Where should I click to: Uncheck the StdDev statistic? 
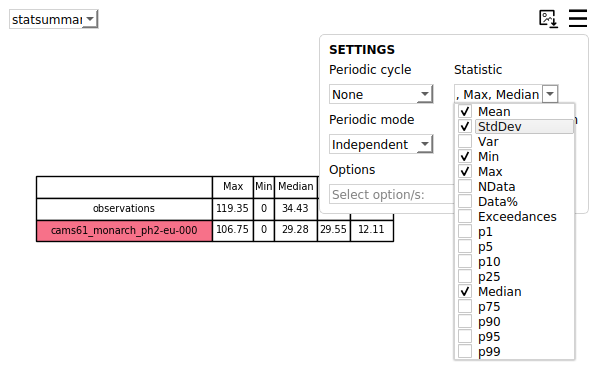tap(465, 126)
